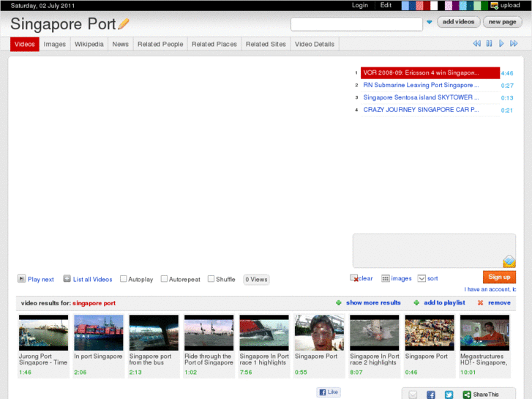Go to the Related Sites tab
The image size is (532, 399).
266,44
